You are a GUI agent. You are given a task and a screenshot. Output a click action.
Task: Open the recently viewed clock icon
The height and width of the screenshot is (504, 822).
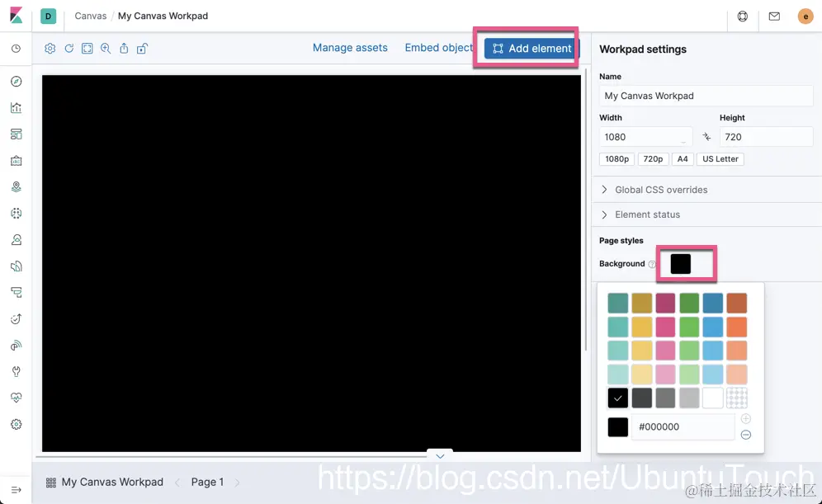point(17,49)
